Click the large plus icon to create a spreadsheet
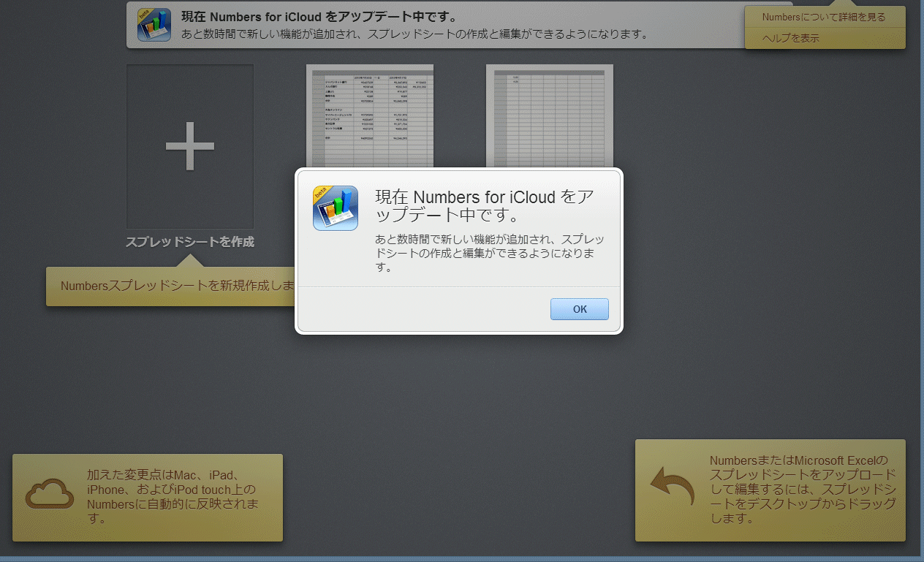Screen dimensions: 924x562 pyautogui.click(x=190, y=146)
